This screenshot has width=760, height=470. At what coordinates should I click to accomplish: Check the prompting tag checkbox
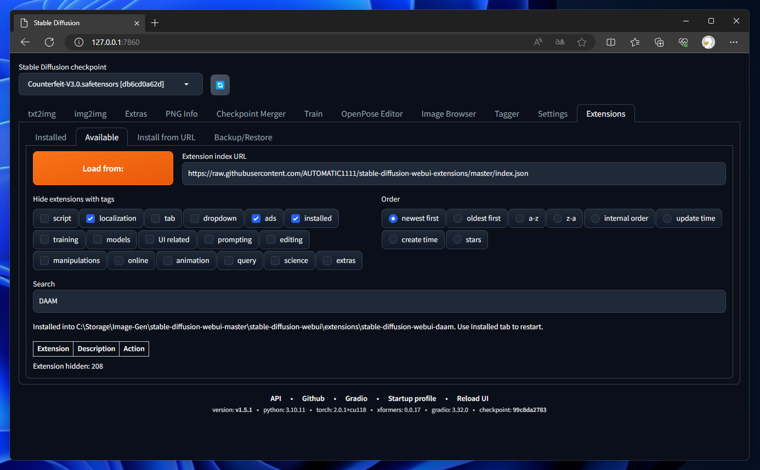tap(208, 239)
